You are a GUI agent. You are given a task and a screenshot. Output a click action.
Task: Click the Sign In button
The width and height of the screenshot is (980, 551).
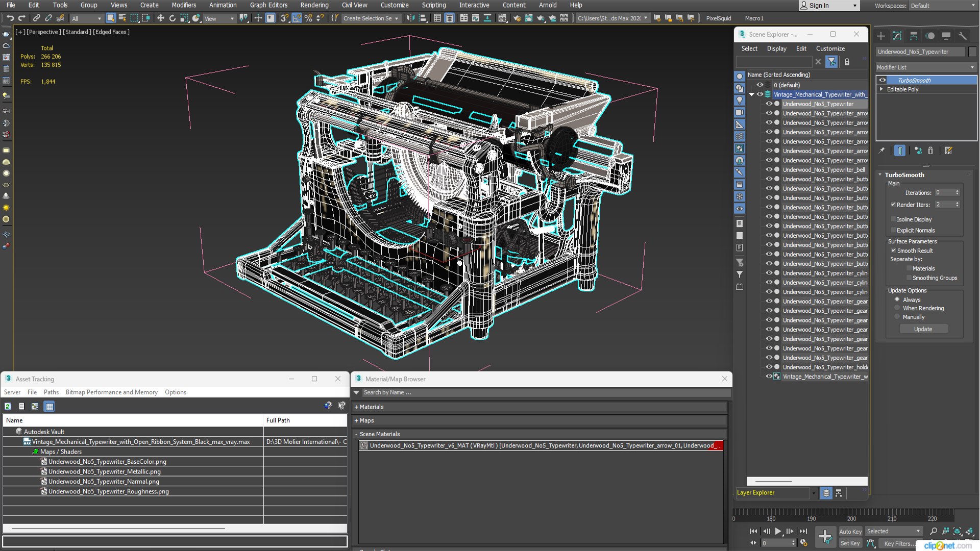coord(829,6)
